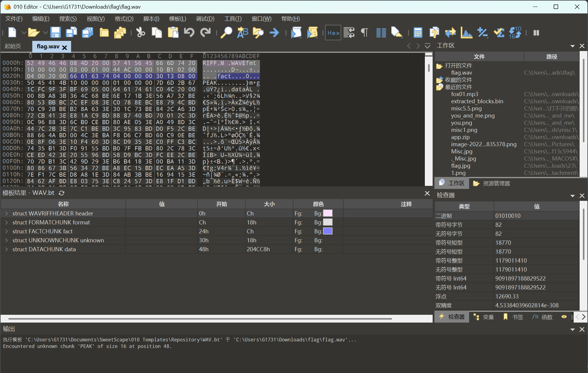
Task: Open fox01.mp3 from recent files
Action: [464, 94]
